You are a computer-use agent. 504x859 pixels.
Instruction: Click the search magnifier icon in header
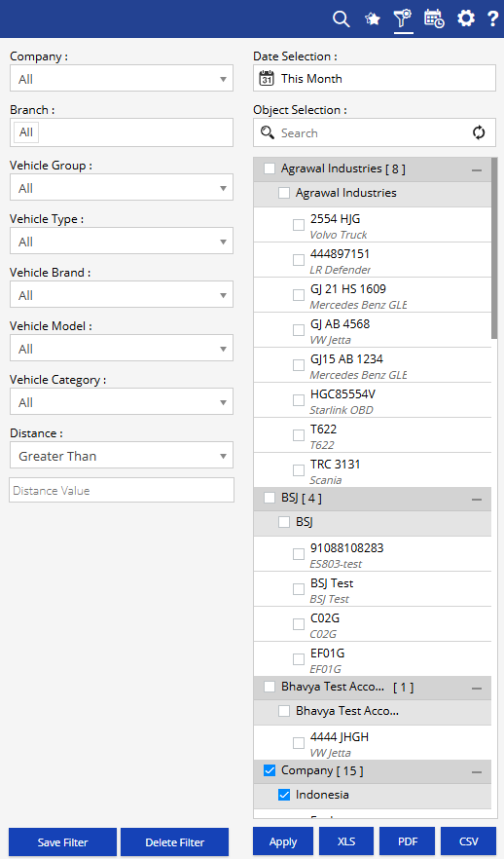pos(341,19)
